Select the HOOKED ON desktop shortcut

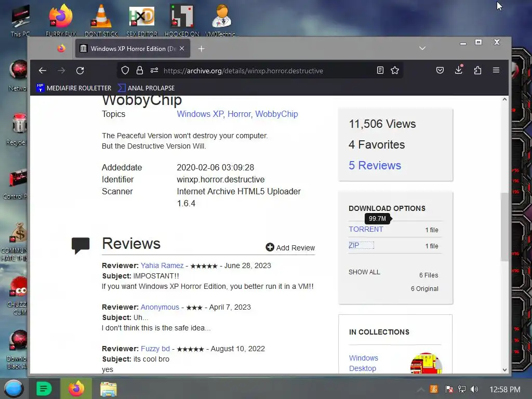pos(182,20)
